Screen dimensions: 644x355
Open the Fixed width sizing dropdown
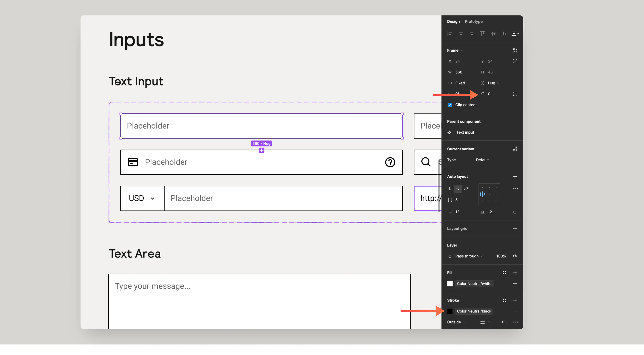coord(462,83)
